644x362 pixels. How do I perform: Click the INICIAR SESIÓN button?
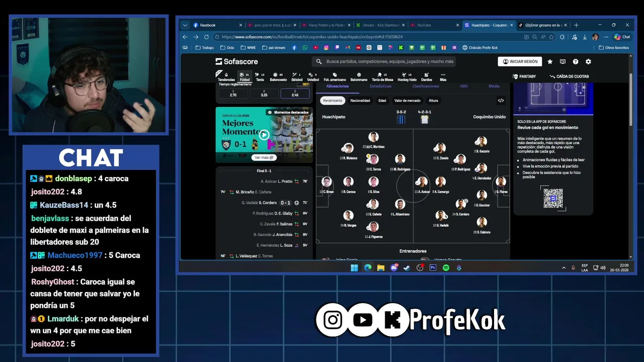point(520,61)
